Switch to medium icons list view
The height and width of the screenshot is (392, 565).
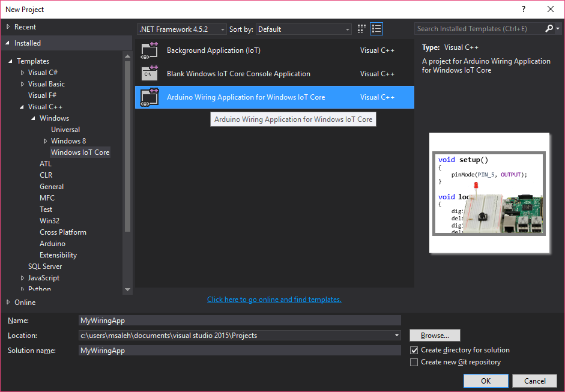point(376,29)
